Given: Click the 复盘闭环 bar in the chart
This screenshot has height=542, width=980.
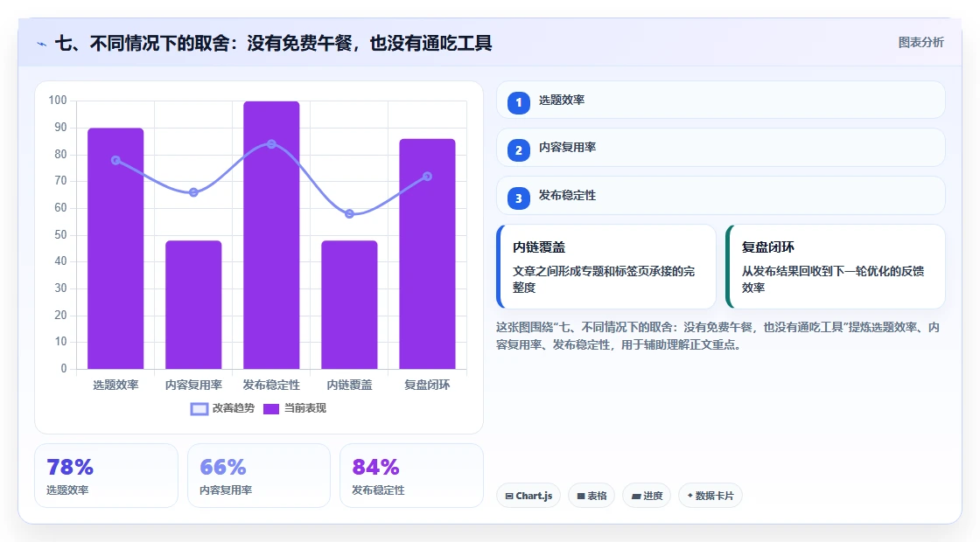Looking at the screenshot, I should tap(428, 254).
